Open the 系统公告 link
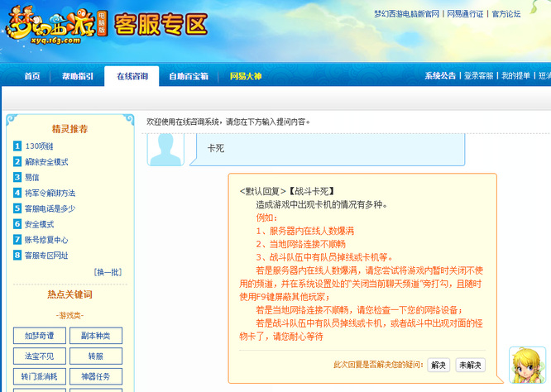The height and width of the screenshot is (392, 551). click(x=440, y=76)
